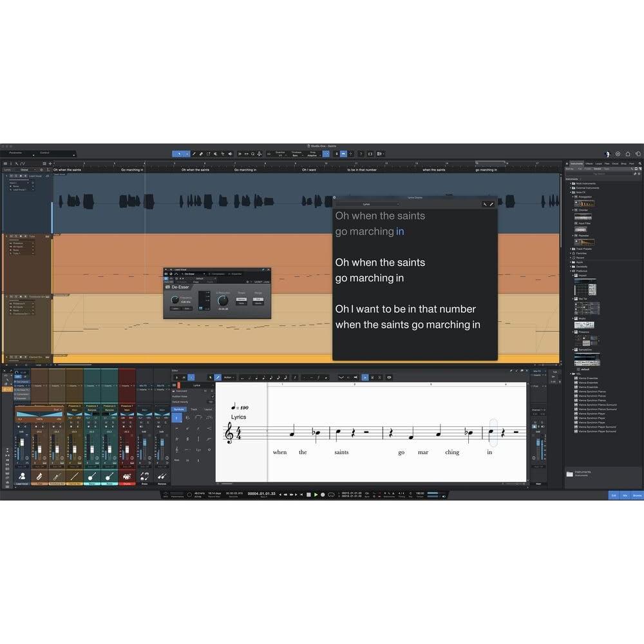Click the Zoom magnifier icon in the toolbar
644x644 pixels.
(x=253, y=154)
